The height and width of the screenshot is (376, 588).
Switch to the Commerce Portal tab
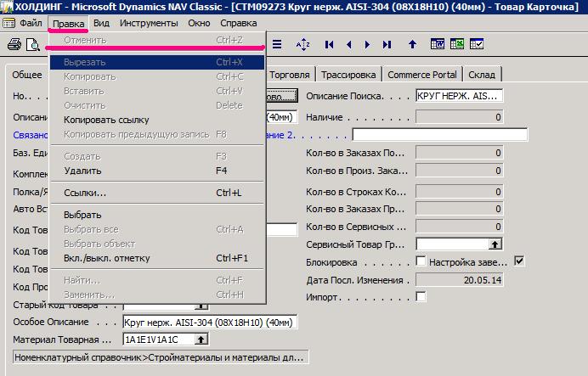click(x=421, y=75)
